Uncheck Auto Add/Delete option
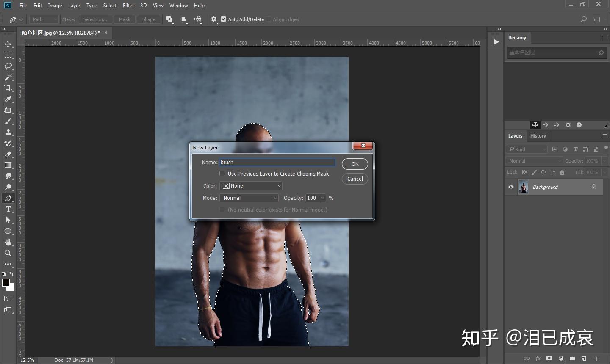The height and width of the screenshot is (364, 610). [x=224, y=19]
